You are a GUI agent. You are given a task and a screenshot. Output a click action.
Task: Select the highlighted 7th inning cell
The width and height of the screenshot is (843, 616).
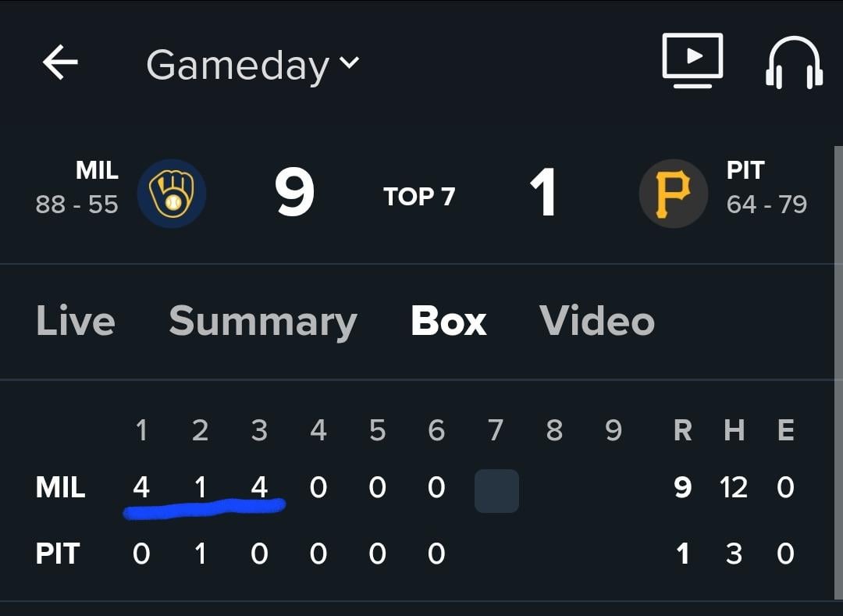tap(496, 491)
